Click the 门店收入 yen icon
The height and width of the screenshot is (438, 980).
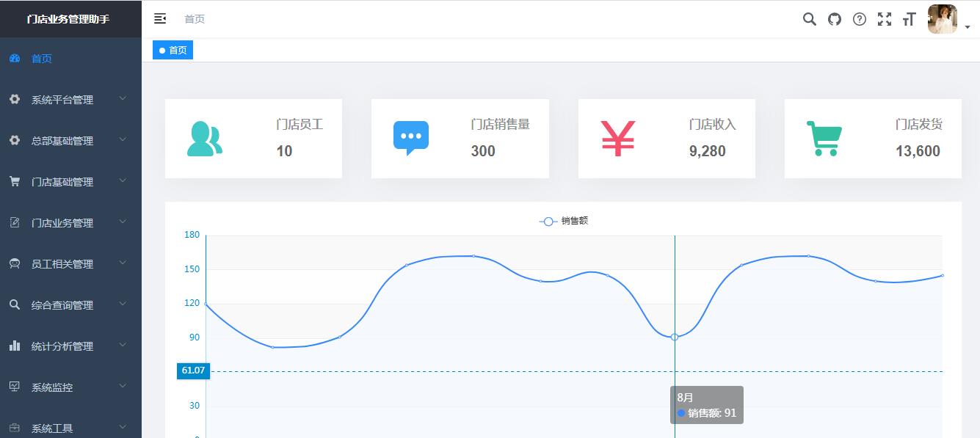[x=617, y=139]
